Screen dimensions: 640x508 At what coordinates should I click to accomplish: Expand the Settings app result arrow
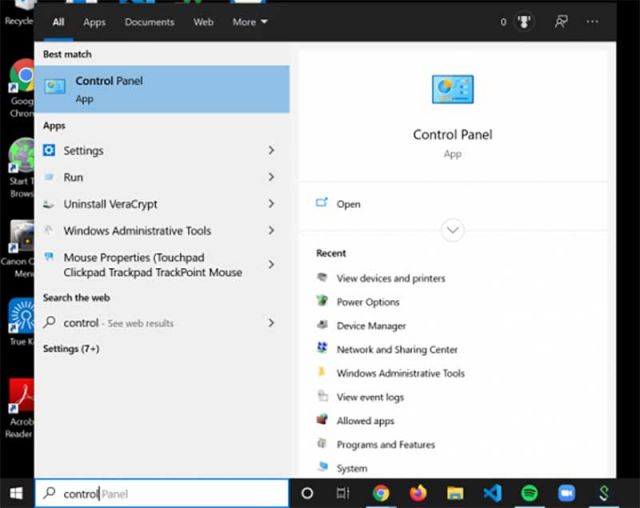point(271,151)
